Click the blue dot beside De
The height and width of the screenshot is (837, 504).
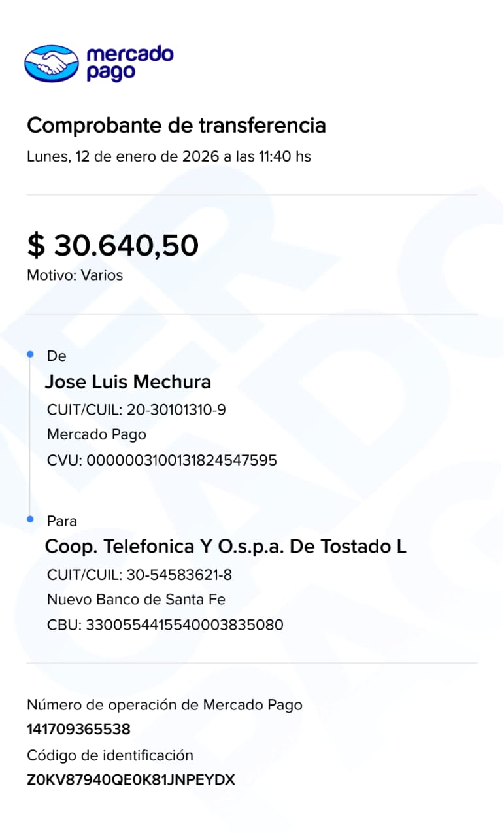[x=30, y=354]
